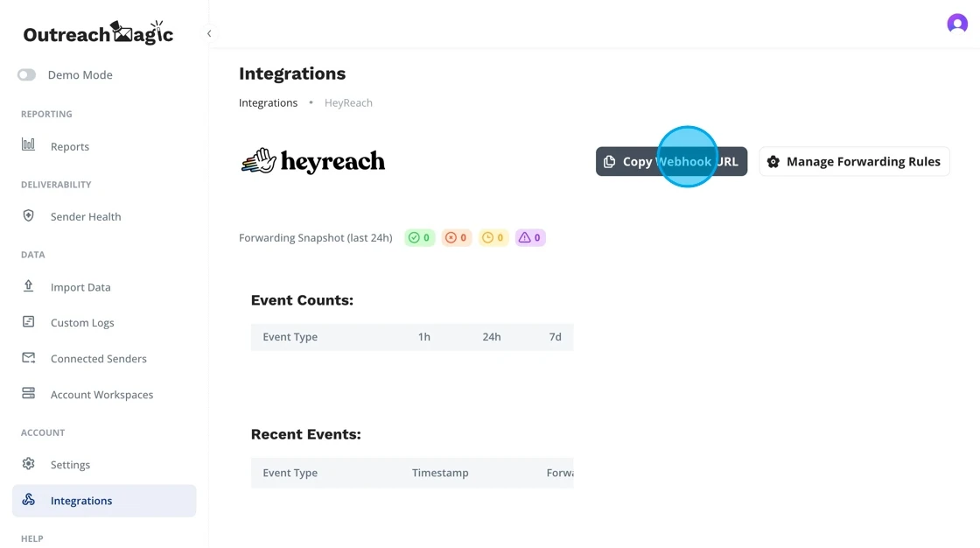Select the Import Data upload icon
Screen dimensions: 980x548
point(28,286)
